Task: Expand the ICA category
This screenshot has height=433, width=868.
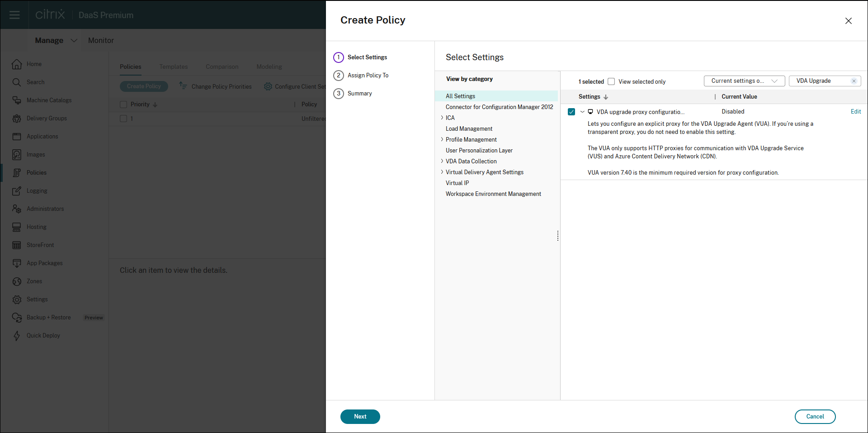Action: coord(442,118)
